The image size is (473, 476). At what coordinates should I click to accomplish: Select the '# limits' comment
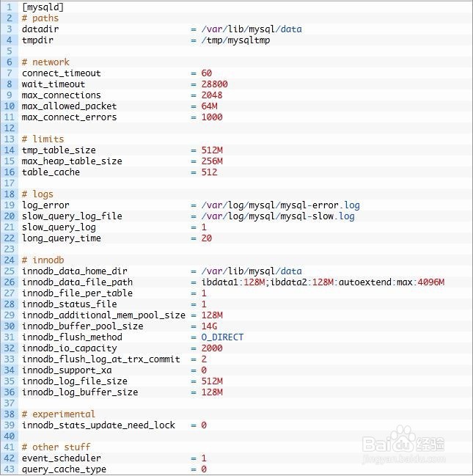point(43,139)
